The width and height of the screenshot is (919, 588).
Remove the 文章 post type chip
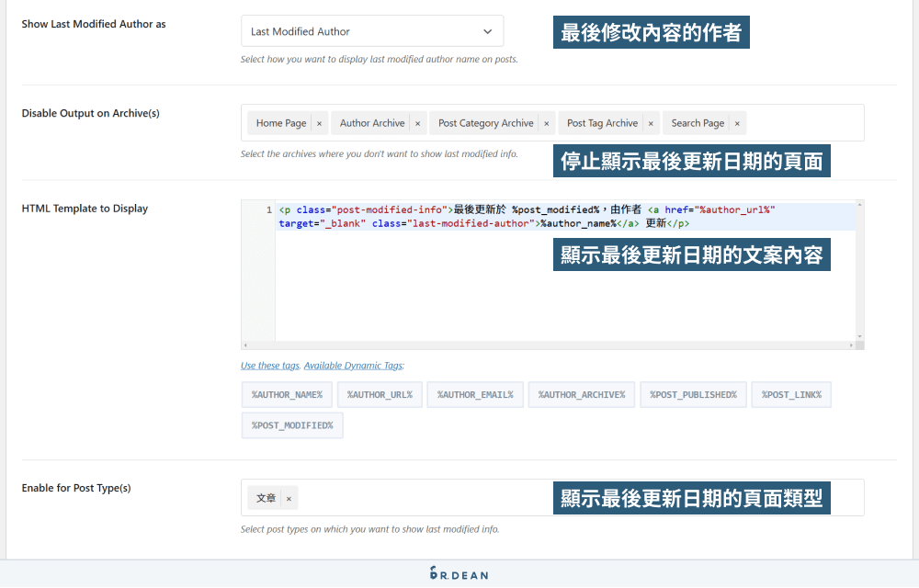point(287,496)
